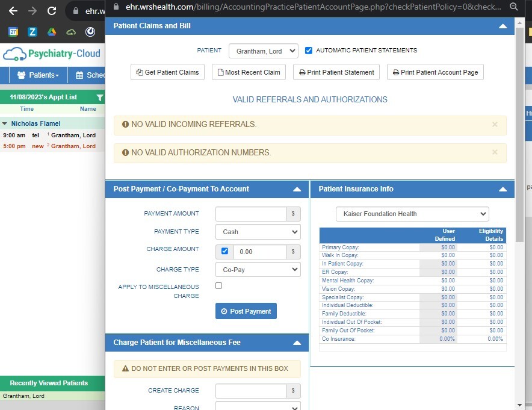Collapse the Patient Claims and Bill panel
The width and height of the screenshot is (532, 410).
[x=503, y=26]
